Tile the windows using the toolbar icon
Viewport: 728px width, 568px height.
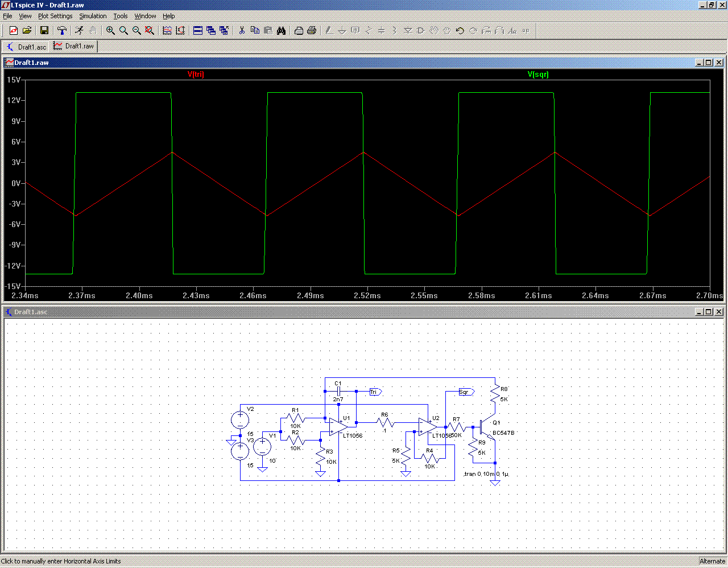(x=198, y=31)
